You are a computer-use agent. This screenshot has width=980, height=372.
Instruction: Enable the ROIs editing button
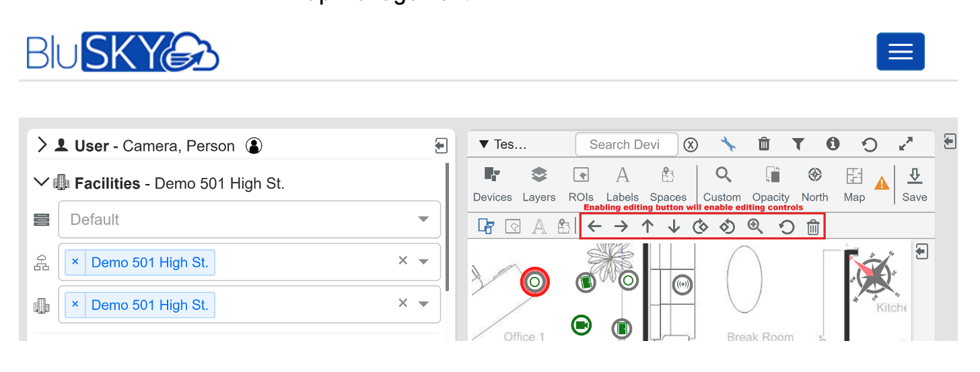(580, 183)
